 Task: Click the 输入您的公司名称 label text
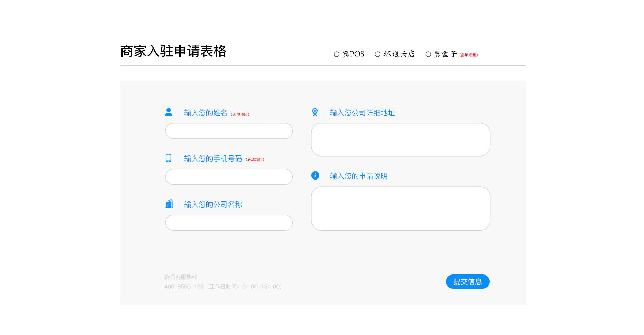tap(213, 205)
